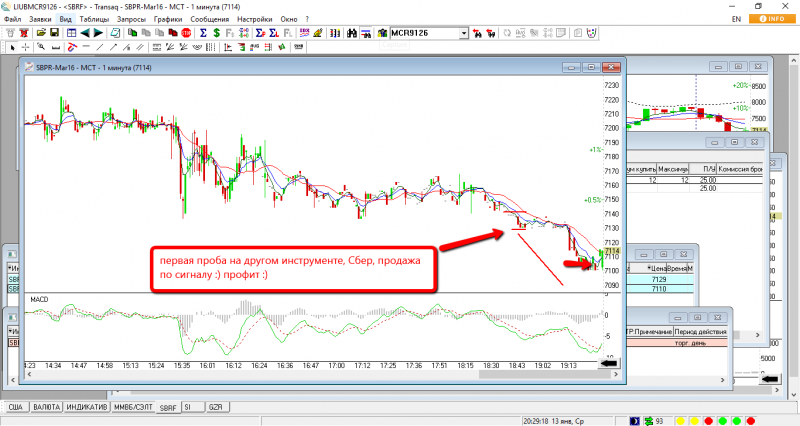Image resolution: width=800 pixels, height=426 pixels.
Task: Click the 7110 price cell in background table
Action: (659, 289)
